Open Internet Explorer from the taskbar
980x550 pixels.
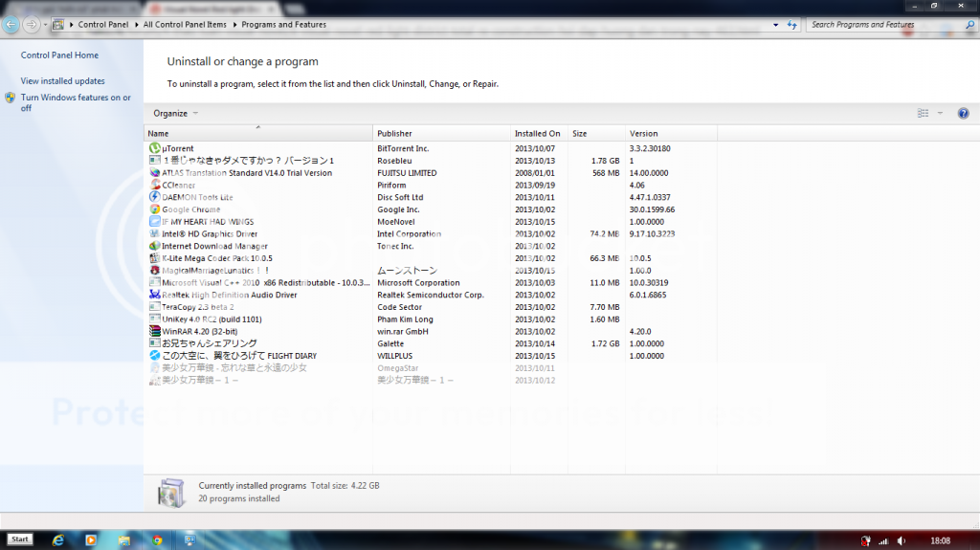point(58,540)
